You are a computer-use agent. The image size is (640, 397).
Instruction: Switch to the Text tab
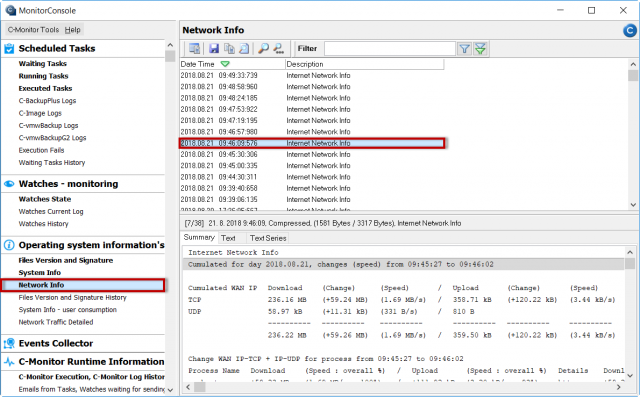pyautogui.click(x=228, y=238)
